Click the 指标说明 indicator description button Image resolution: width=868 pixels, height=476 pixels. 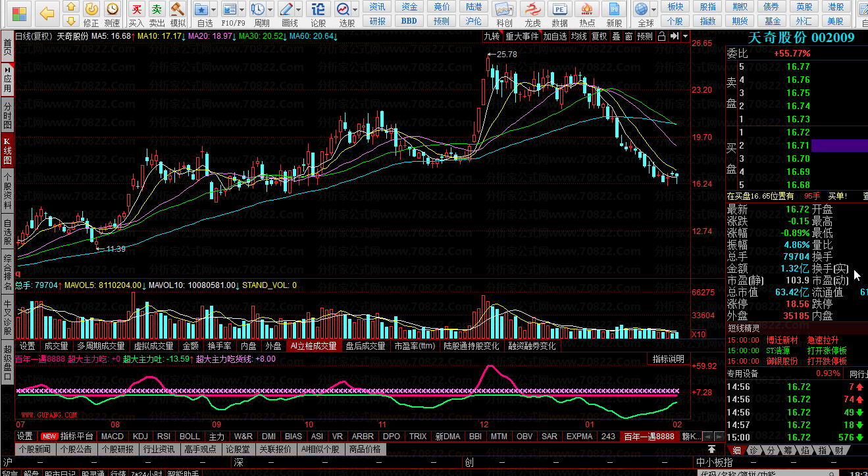(668, 359)
